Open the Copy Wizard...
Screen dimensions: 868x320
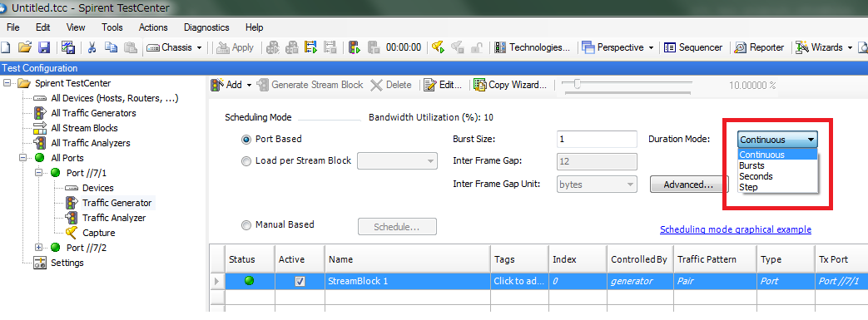[510, 85]
